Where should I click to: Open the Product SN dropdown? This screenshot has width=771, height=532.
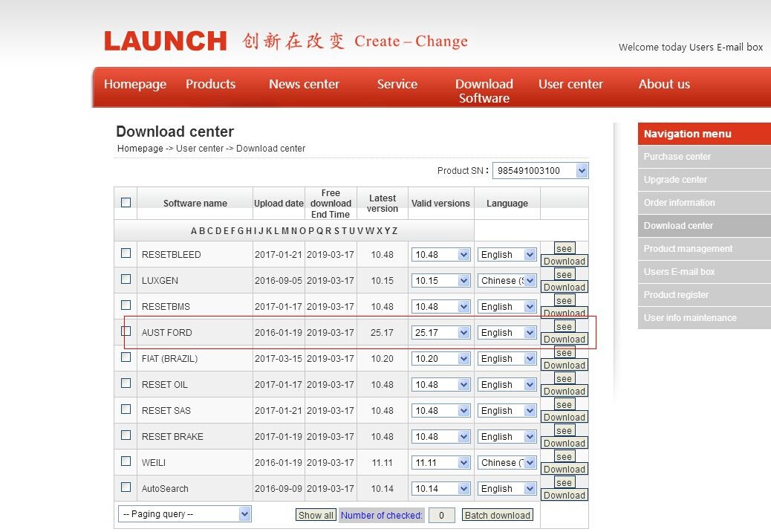[541, 171]
